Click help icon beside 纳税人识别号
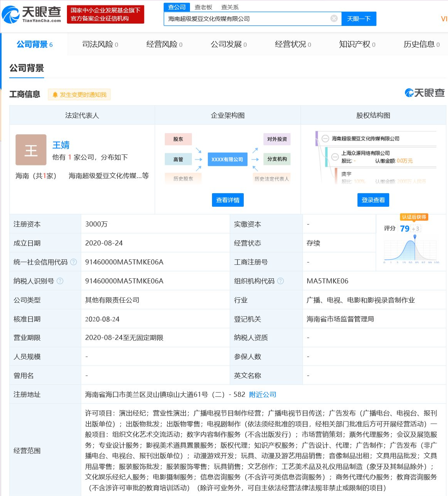 (60, 281)
